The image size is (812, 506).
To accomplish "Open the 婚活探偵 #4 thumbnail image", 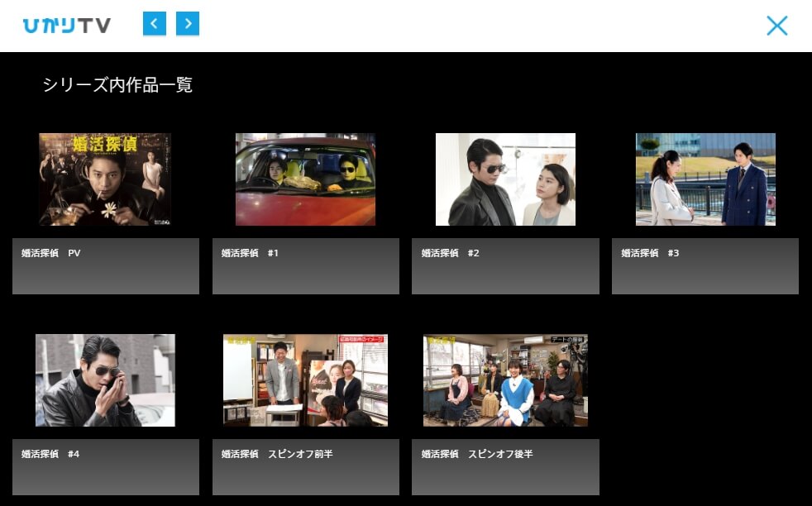I will [105, 380].
